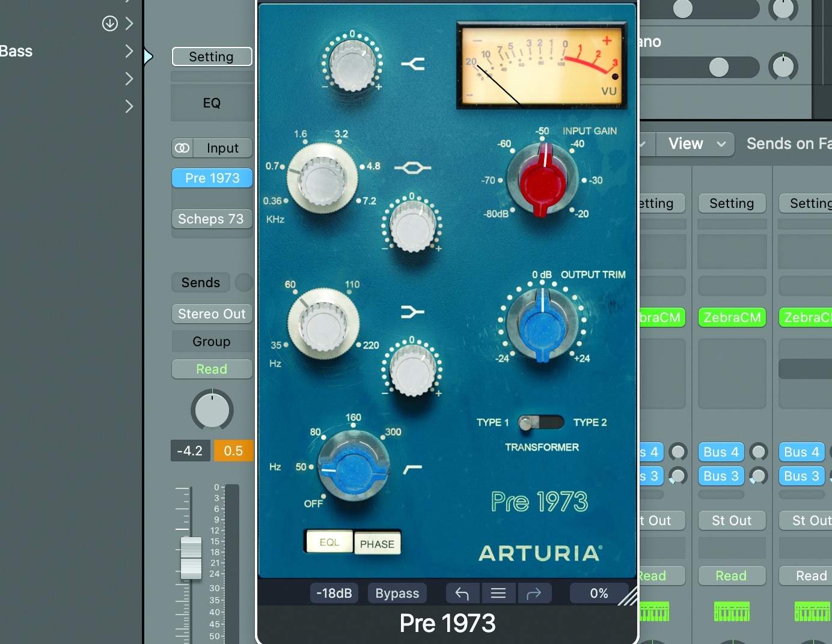Click the upper horizontal slider at top right
832x644 pixels.
700,9
